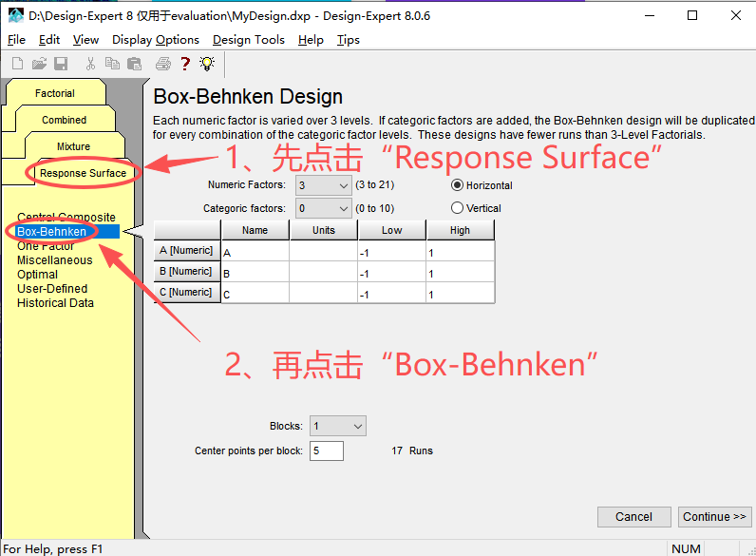The width and height of the screenshot is (756, 556).
Task: Open the Design Tools menu
Action: (248, 40)
